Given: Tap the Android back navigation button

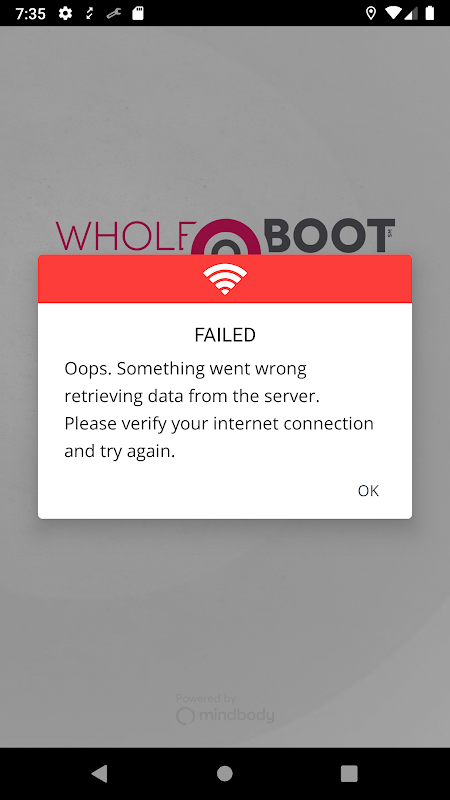Looking at the screenshot, I should 100,773.
